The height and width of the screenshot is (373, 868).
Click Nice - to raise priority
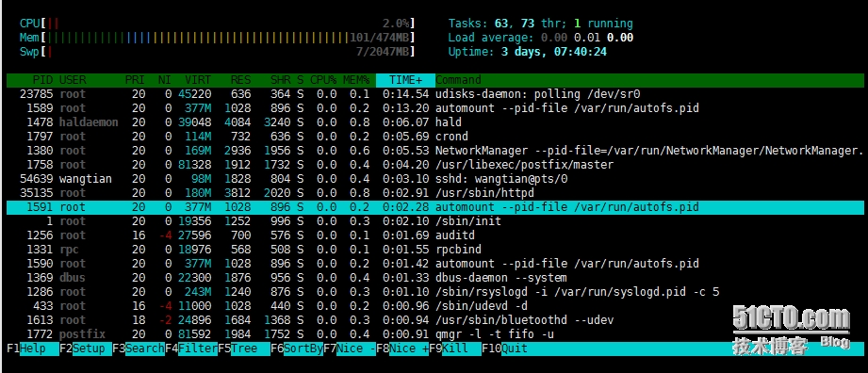click(350, 349)
